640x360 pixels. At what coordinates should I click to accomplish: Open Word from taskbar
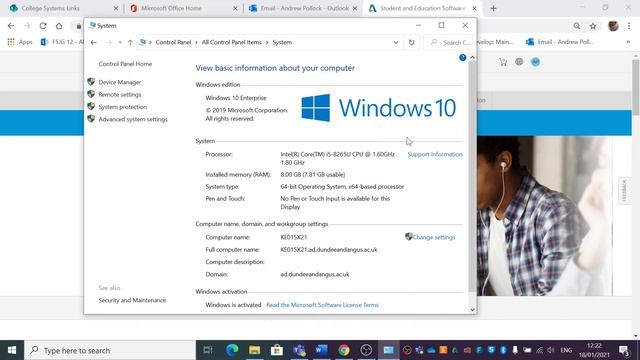(x=321, y=350)
